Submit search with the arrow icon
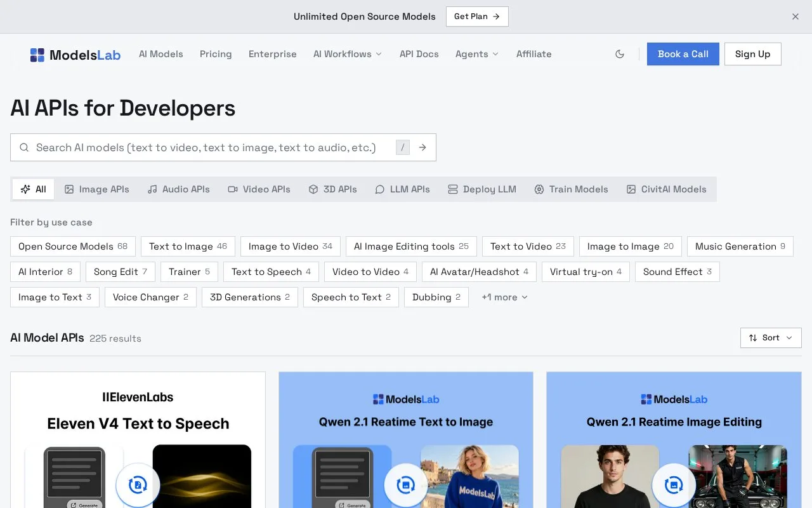The width and height of the screenshot is (812, 508). 422,147
